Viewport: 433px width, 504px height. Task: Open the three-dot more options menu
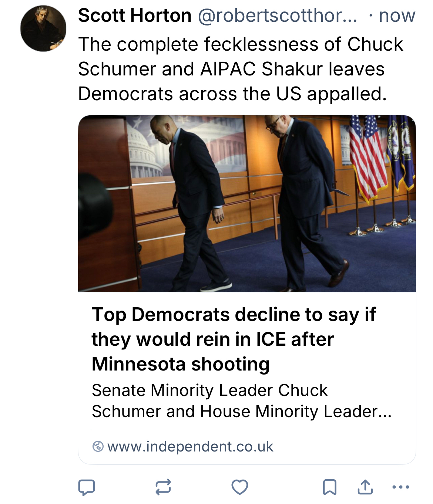pyautogui.click(x=400, y=487)
